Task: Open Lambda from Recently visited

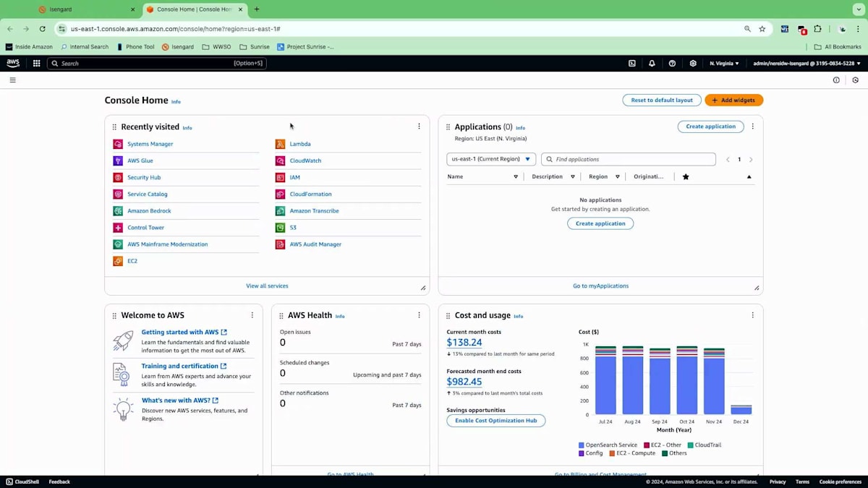Action: click(300, 144)
